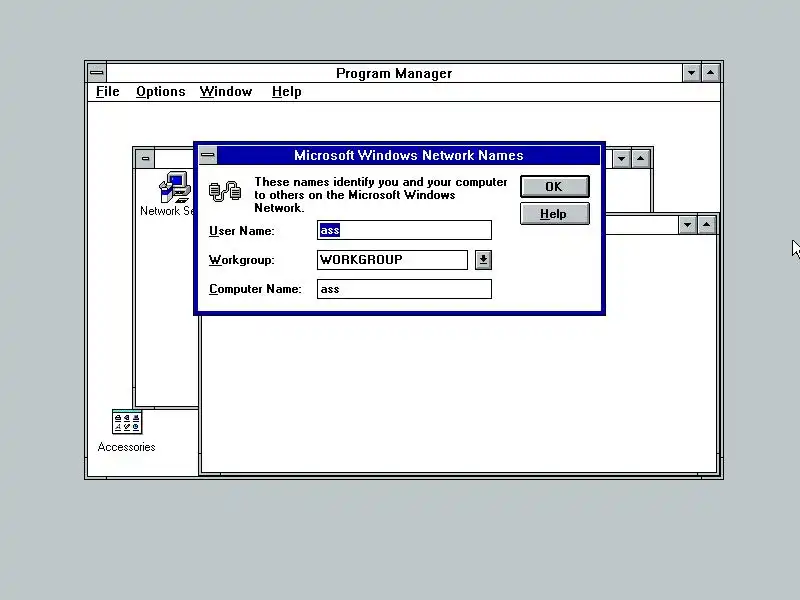Viewport: 800px width, 600px height.
Task: Minimize the Network group window behind dialog
Action: click(x=621, y=159)
